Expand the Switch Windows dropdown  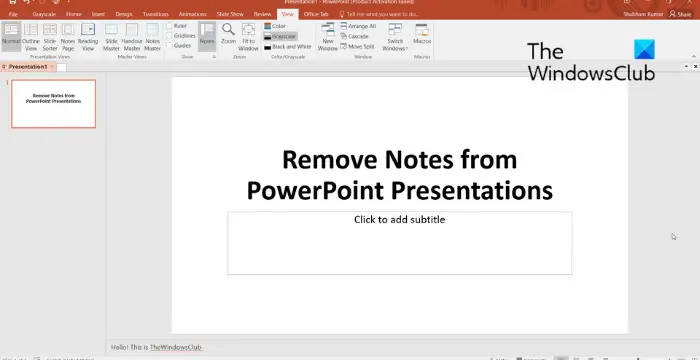pos(395,37)
